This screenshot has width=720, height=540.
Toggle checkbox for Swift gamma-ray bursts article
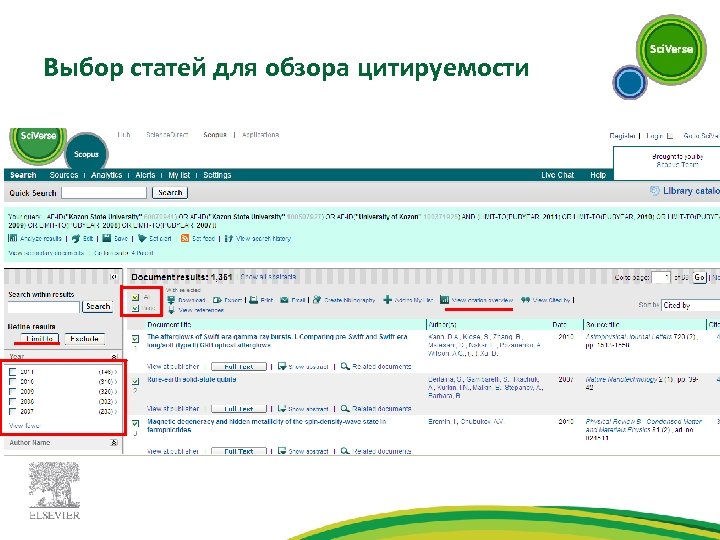point(135,339)
